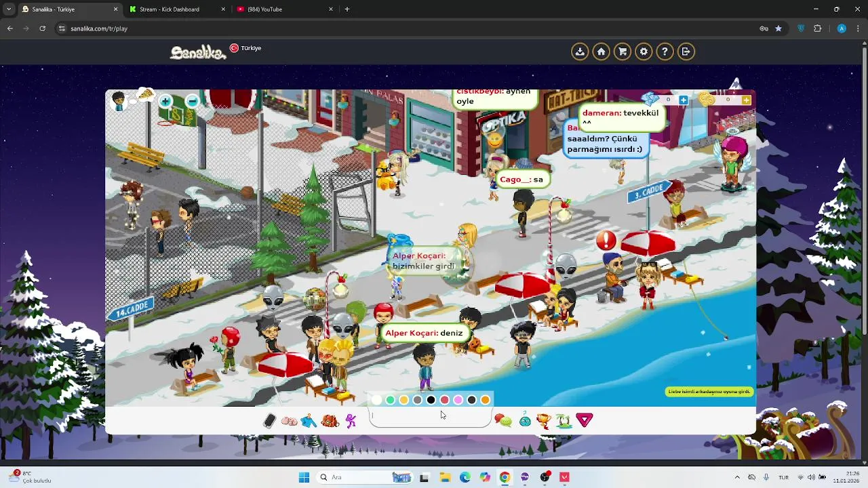Click the address bar showing sanalika.com/tr/play
This screenshot has width=868, height=488.
tap(407, 28)
